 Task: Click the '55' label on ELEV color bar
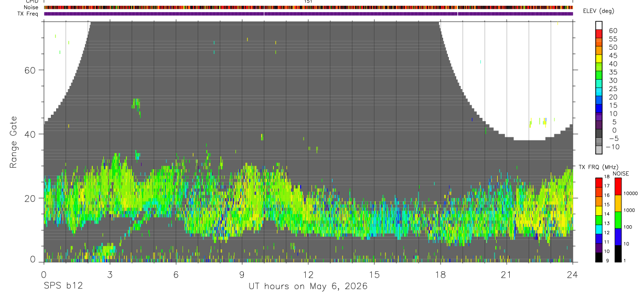[x=613, y=39]
